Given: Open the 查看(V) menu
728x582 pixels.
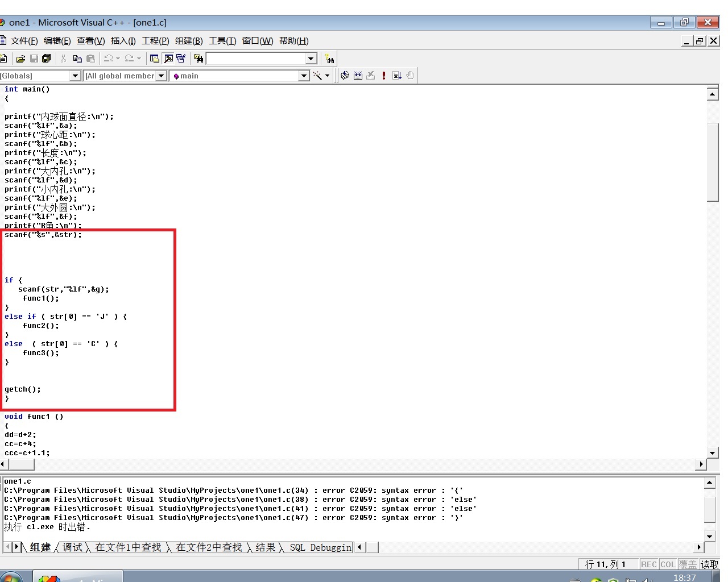Looking at the screenshot, I should [x=91, y=41].
